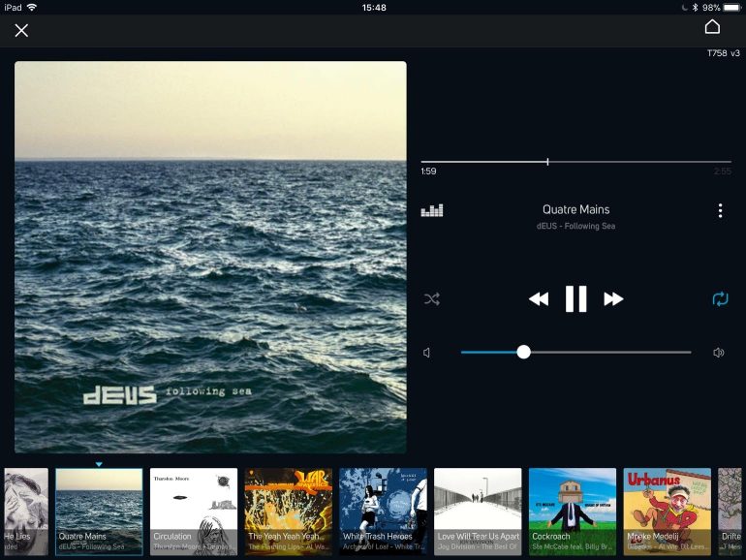Select the Cockroach track in queue

click(x=572, y=512)
